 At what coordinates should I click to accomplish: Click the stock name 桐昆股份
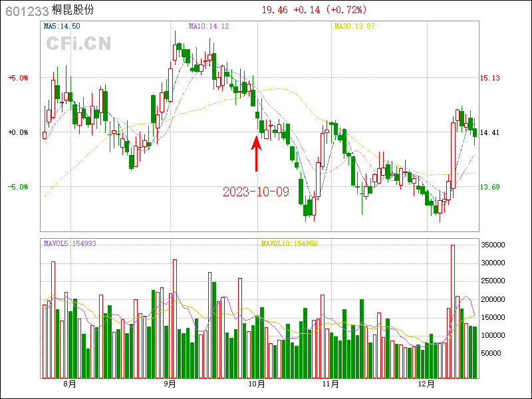tap(73, 10)
